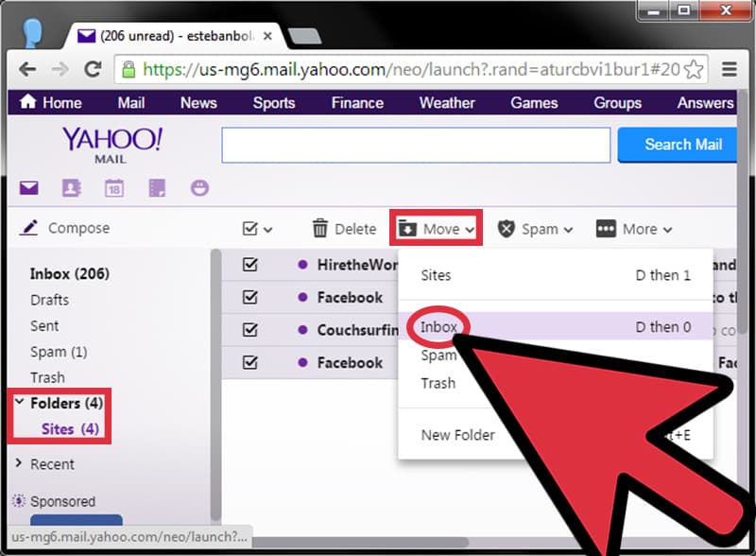The height and width of the screenshot is (556, 756).
Task: Click the mail search input field
Action: coord(416,145)
